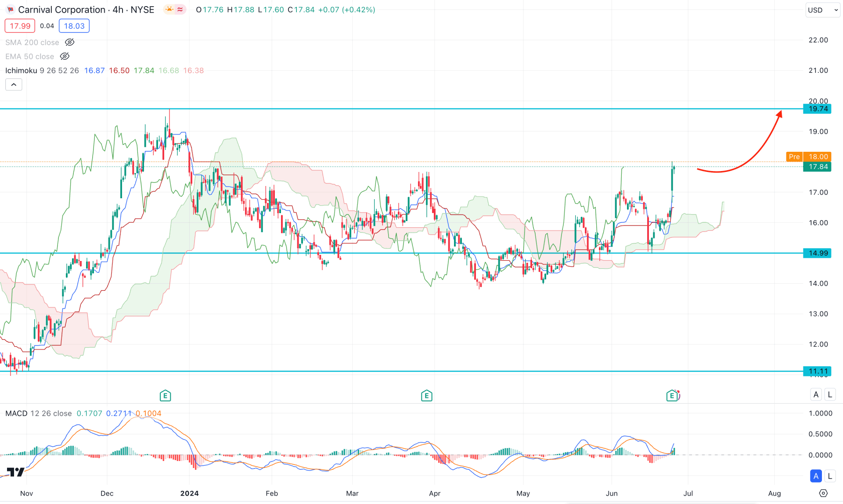Select the SMA 200 close legend label
Image resolution: width=843 pixels, height=504 pixels.
click(x=32, y=43)
